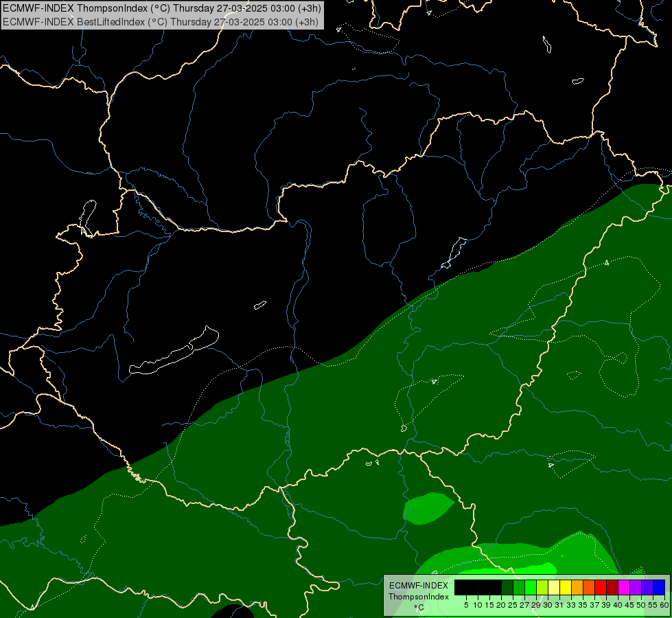Click the legend scale value 39
Screen dimensions: 672x618
pos(606,605)
